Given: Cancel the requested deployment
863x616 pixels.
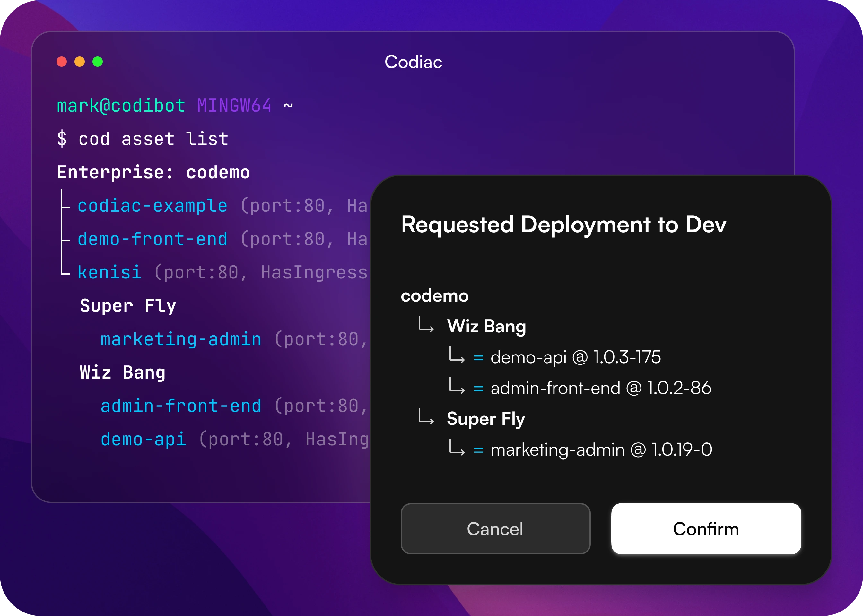Looking at the screenshot, I should click(495, 528).
